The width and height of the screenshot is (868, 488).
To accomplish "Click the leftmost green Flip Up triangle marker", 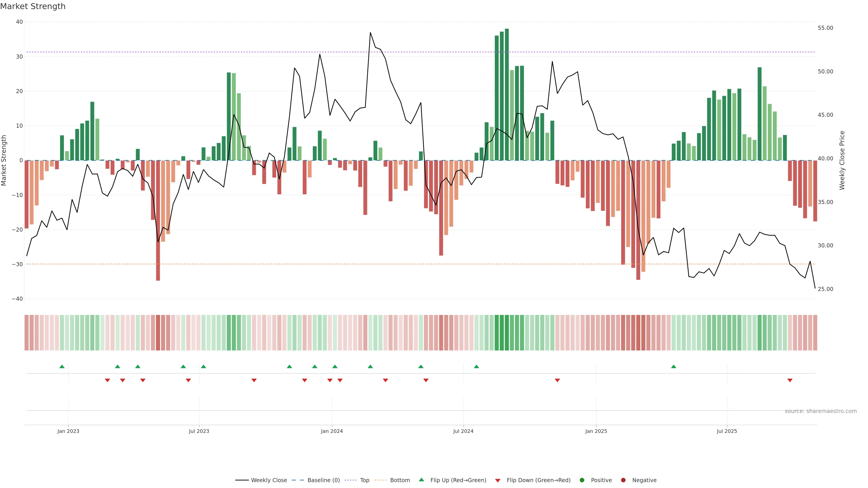I will pyautogui.click(x=62, y=366).
